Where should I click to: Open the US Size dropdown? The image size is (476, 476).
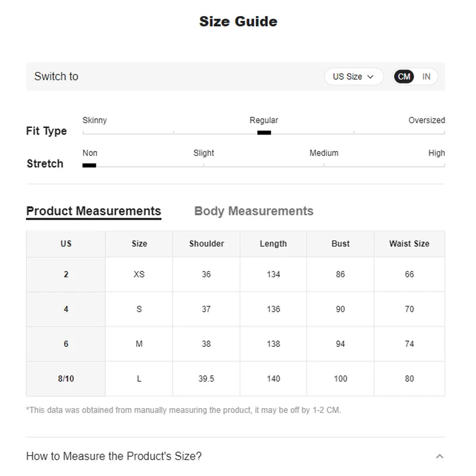(x=353, y=77)
